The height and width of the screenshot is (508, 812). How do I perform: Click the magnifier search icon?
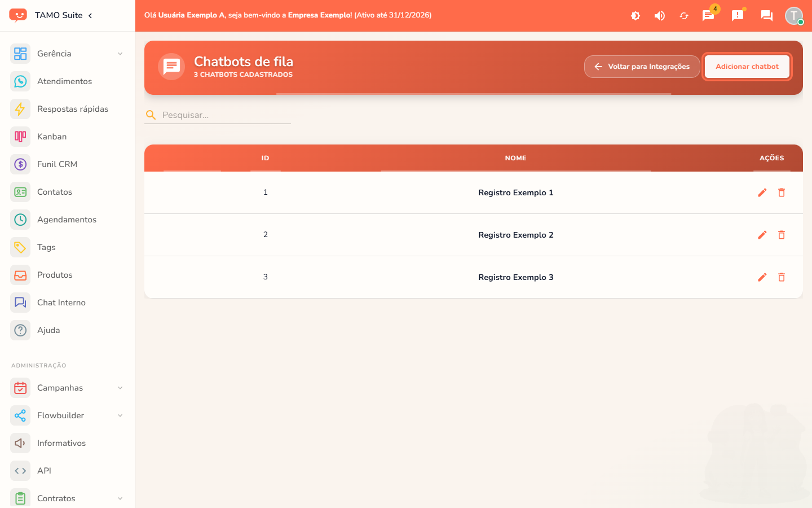tap(151, 115)
